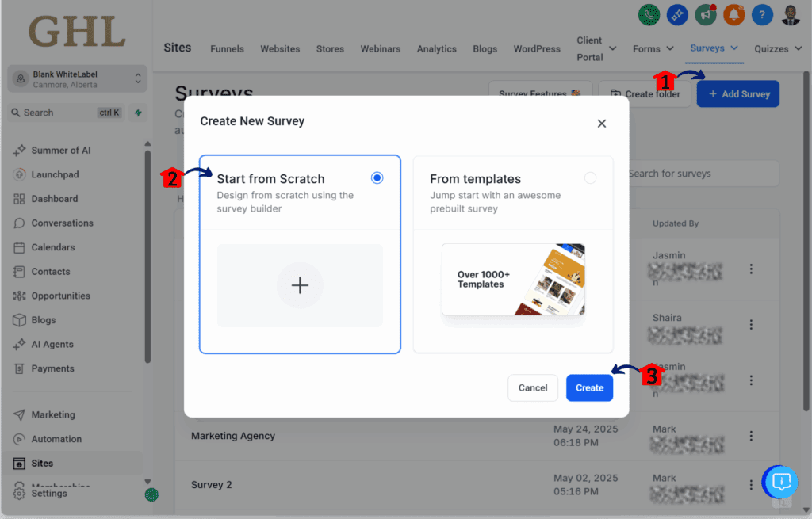
Task: Click the green phone dialer icon
Action: [649, 14]
